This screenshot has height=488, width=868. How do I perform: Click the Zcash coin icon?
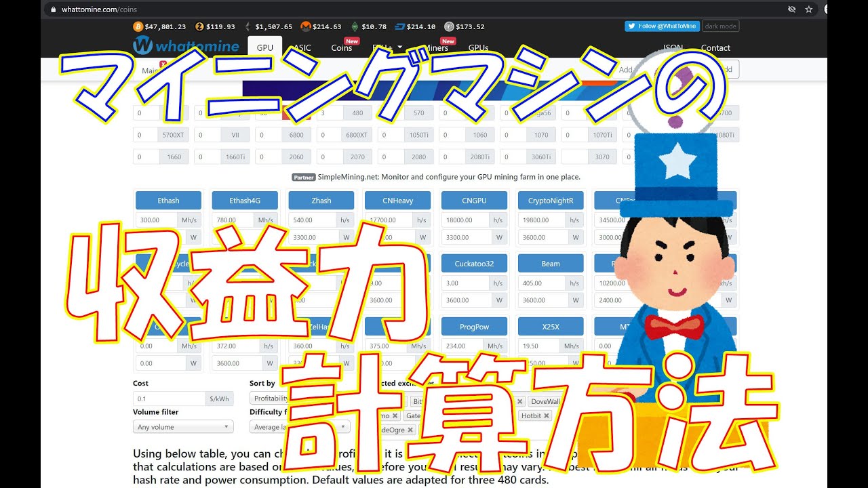pyautogui.click(x=199, y=26)
